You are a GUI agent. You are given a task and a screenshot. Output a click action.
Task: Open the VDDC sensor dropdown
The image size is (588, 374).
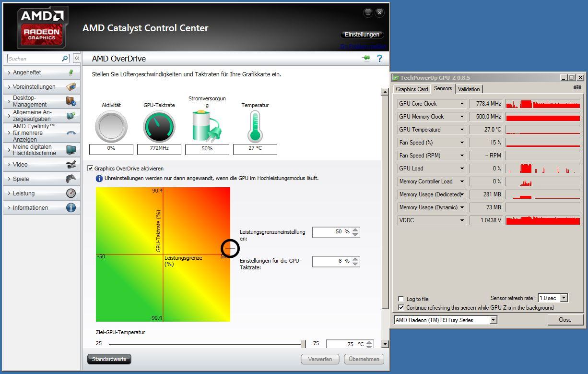(x=462, y=220)
